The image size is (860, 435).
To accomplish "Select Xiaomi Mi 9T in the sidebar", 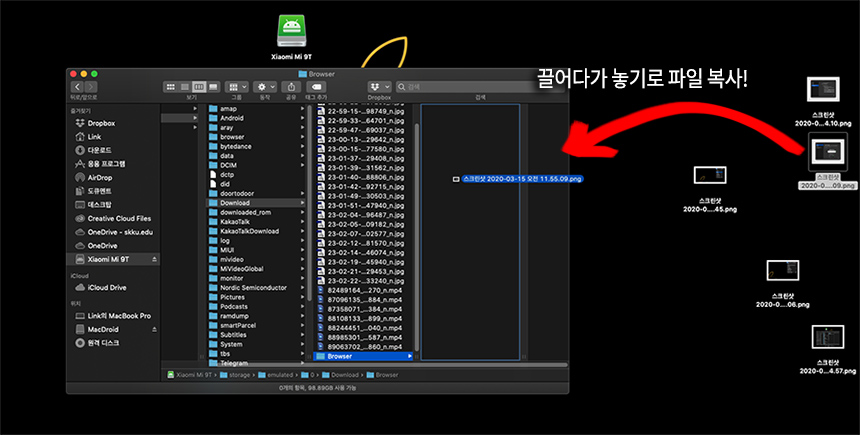I will [x=109, y=259].
